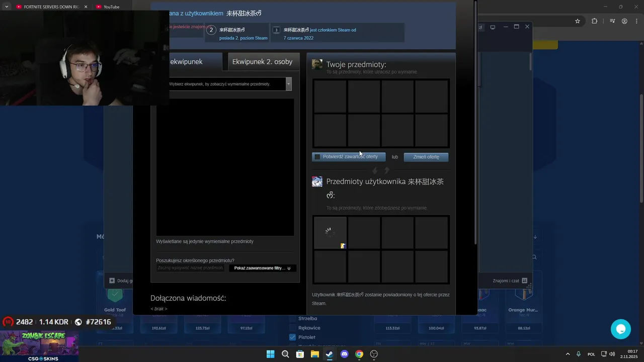Open the live chat bubble on website
Image resolution: width=644 pixels, height=362 pixels.
621,329
